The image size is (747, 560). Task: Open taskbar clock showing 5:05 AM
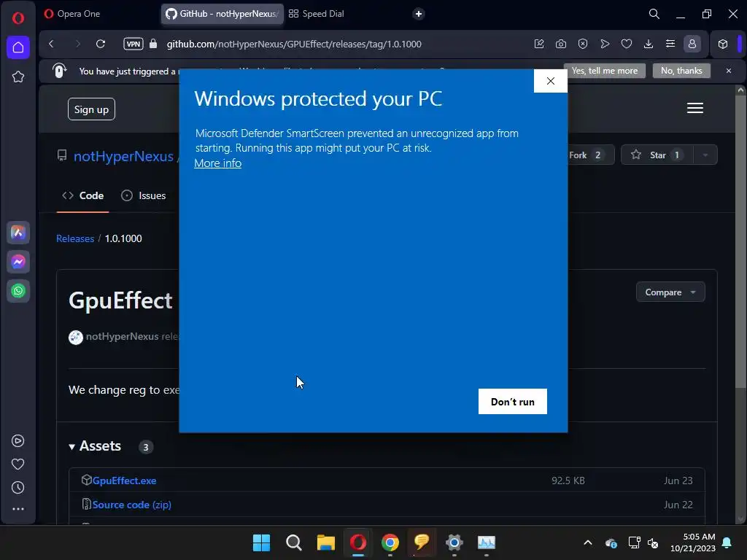tap(693, 542)
